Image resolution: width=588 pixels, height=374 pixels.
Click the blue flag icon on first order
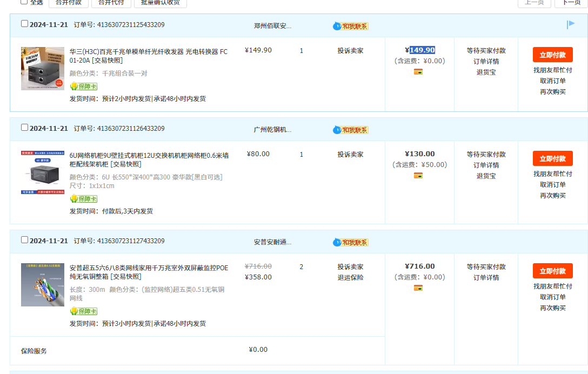tap(571, 24)
